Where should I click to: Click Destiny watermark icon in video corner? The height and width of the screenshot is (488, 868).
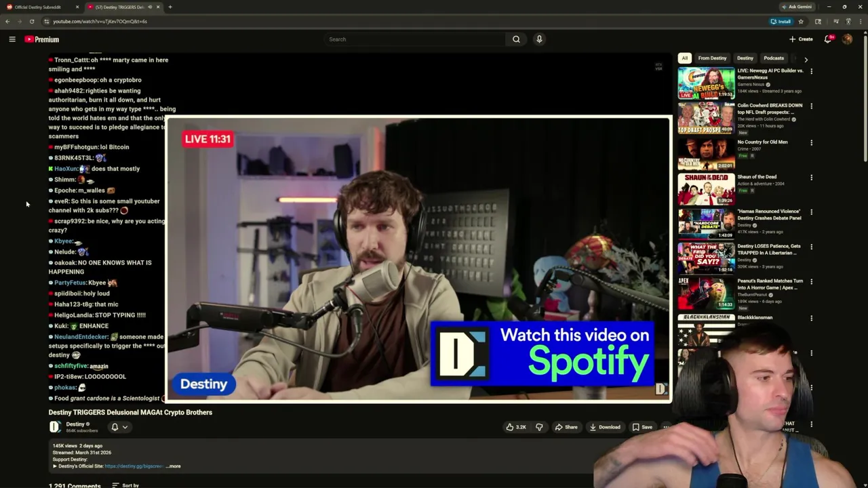click(661, 388)
